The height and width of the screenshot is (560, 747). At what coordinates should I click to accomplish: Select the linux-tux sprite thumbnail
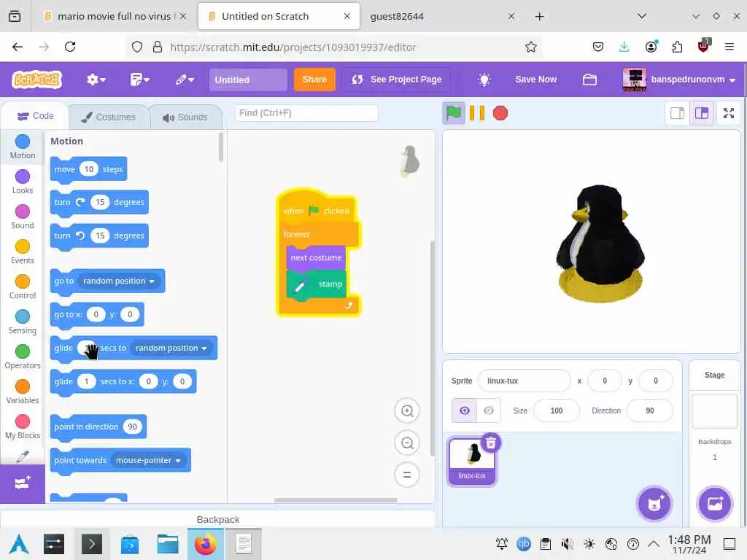pyautogui.click(x=471, y=461)
